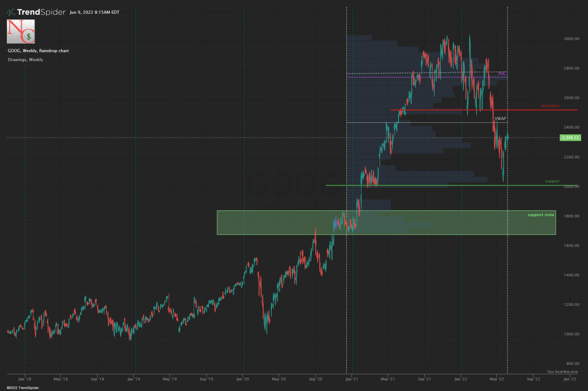Click the May '20 time axis label
This screenshot has height=391, width=588.
278,379
